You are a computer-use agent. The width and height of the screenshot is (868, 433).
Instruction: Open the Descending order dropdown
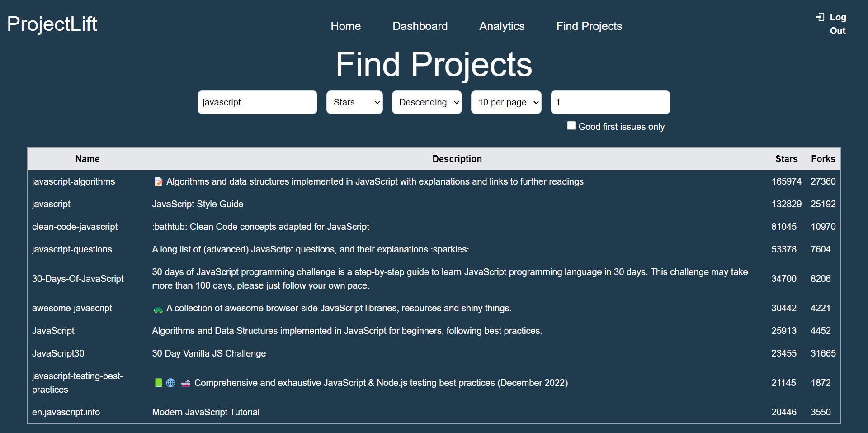[427, 102]
